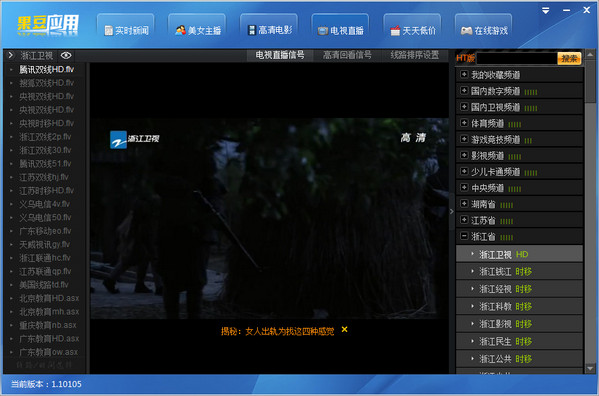Play source 腾讯双线51.flv
The image size is (599, 396).
[x=46, y=163]
